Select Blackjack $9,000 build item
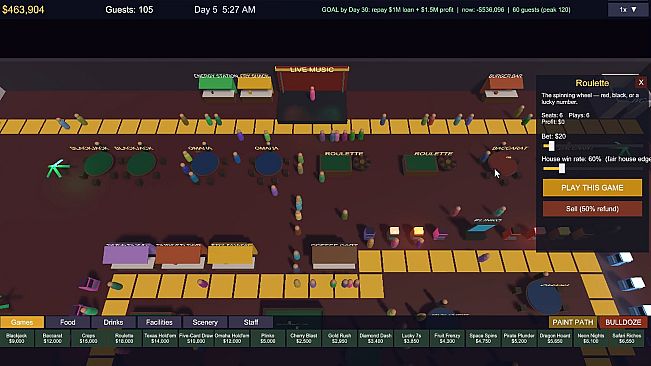 coord(17,338)
